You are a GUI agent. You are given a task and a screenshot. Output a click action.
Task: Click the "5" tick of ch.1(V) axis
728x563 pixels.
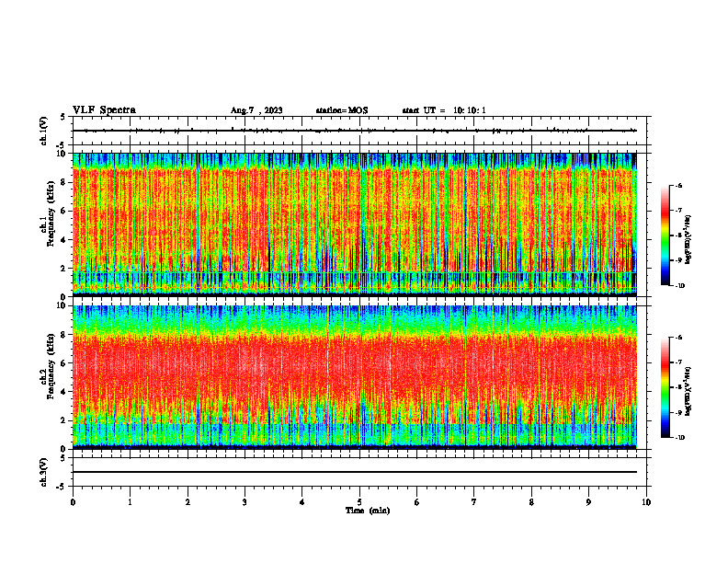pos(63,117)
